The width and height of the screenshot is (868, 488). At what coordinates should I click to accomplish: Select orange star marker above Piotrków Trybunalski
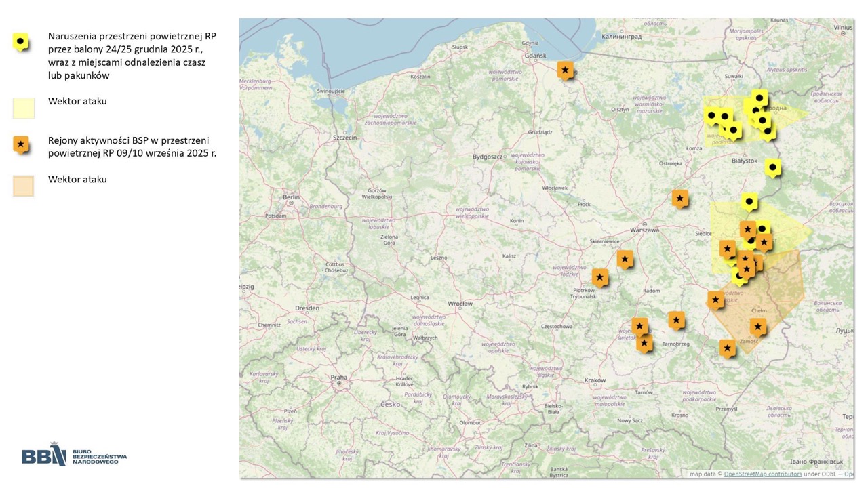(x=599, y=277)
